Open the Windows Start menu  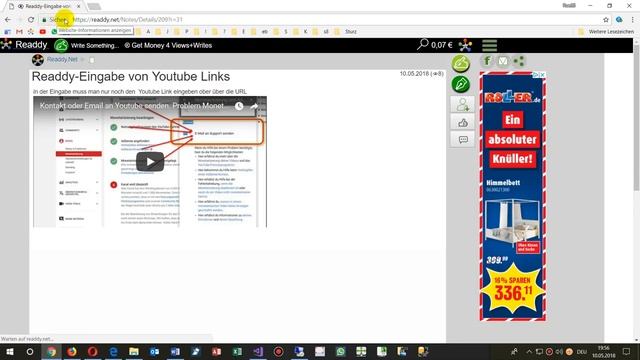(10, 351)
